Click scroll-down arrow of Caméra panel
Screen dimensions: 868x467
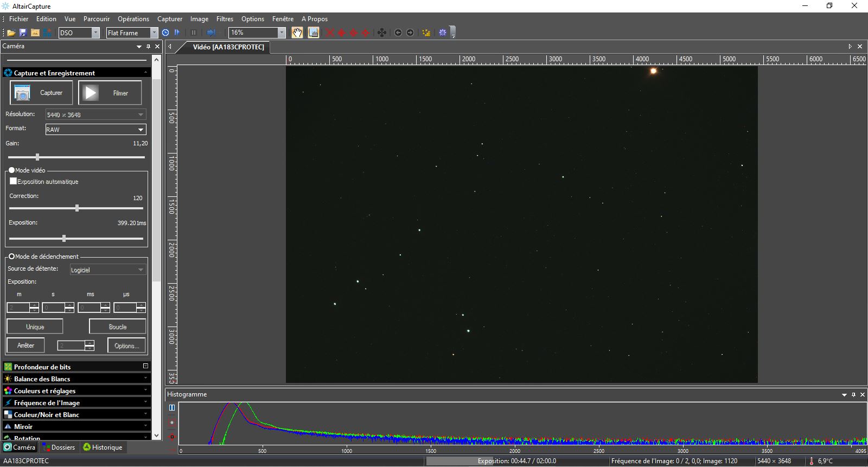click(157, 435)
